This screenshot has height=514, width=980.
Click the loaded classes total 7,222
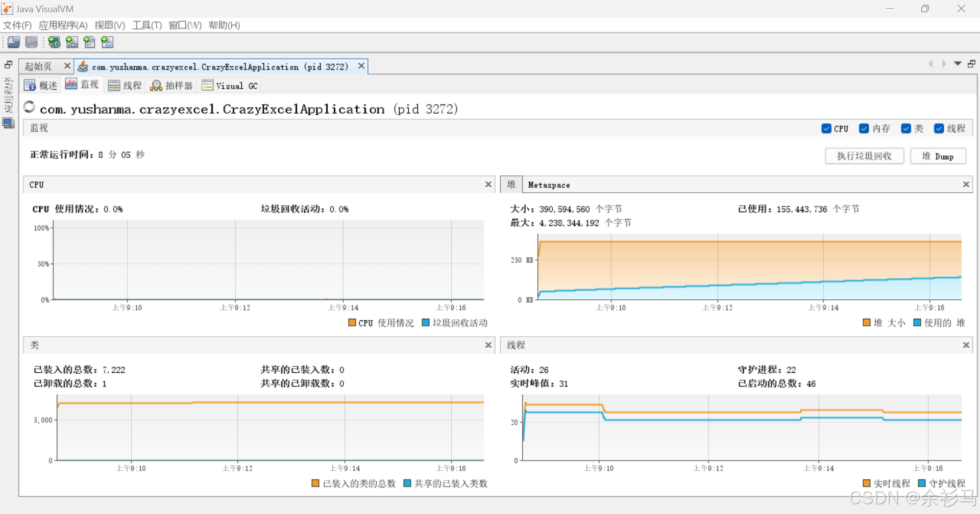(x=114, y=370)
